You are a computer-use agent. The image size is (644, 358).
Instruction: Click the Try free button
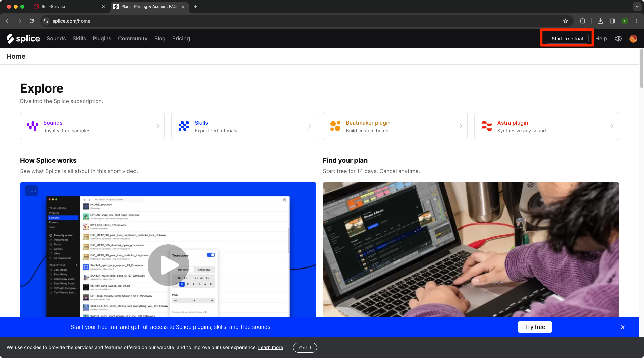coord(535,327)
